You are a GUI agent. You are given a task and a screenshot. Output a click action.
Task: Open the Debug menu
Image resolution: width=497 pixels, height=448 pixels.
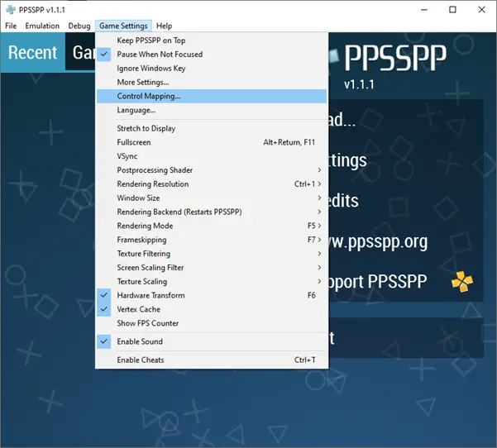[79, 26]
